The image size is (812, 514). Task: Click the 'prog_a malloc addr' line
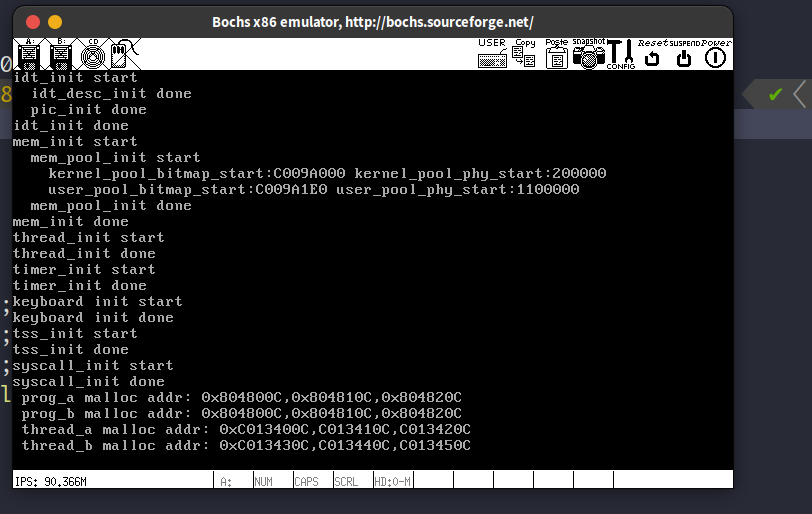pyautogui.click(x=241, y=398)
